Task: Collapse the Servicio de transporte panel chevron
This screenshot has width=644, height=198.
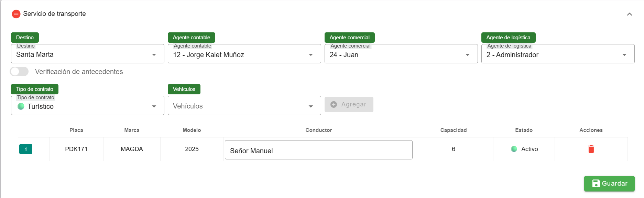Action: [x=629, y=14]
